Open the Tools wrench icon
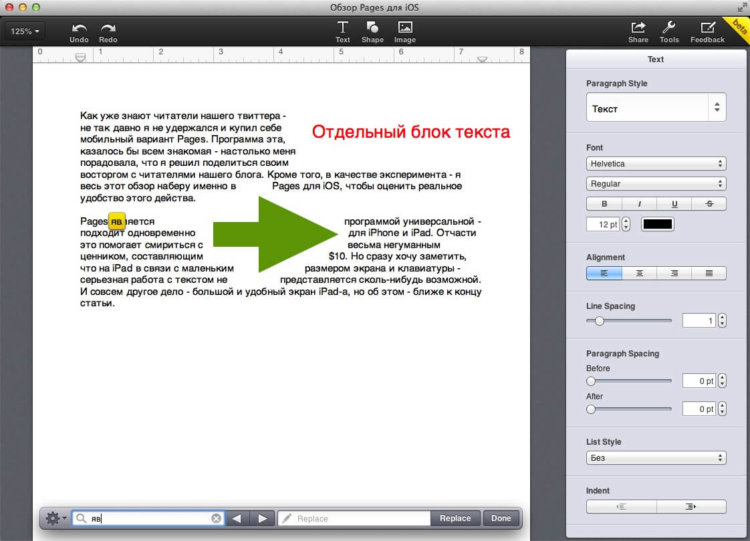This screenshot has width=750, height=541. pyautogui.click(x=669, y=27)
